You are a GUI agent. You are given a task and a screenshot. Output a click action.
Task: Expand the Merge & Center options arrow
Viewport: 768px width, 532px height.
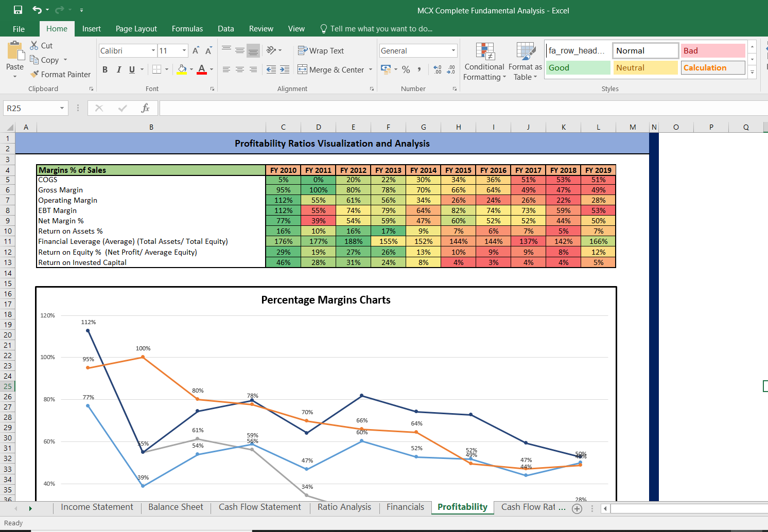coord(371,69)
